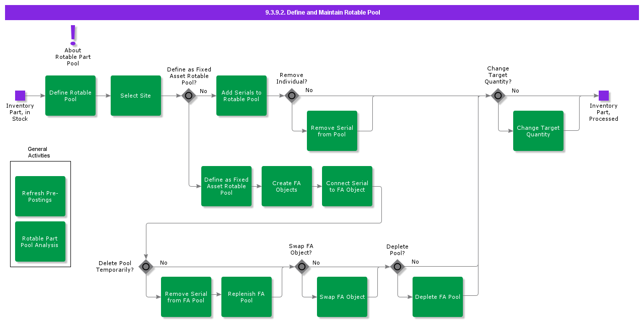Open the Define as Fixed Asset Rotable Pool decision

[189, 95]
